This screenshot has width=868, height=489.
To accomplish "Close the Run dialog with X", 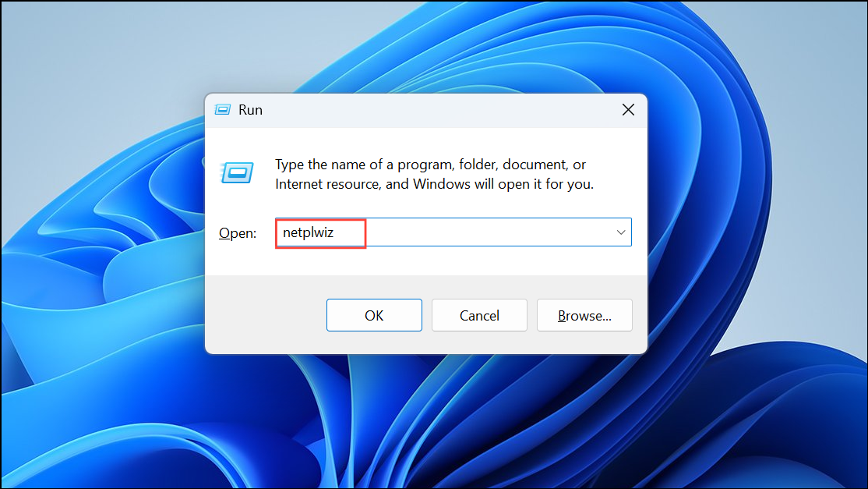I will 628,110.
